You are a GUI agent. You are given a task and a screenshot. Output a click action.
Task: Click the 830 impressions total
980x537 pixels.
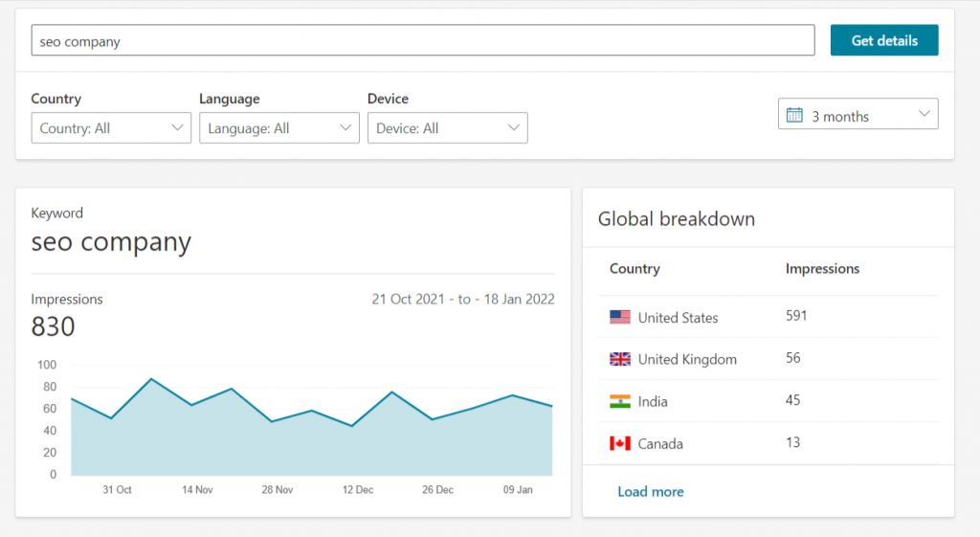click(x=54, y=327)
